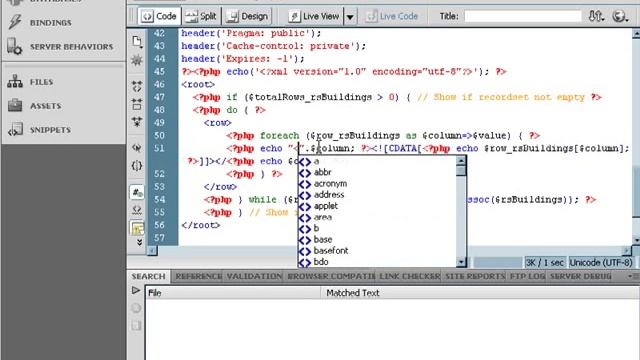Click the Unicode (UTF-8) encoding indicator
Screen dimensions: 640x360
[x=601, y=262]
